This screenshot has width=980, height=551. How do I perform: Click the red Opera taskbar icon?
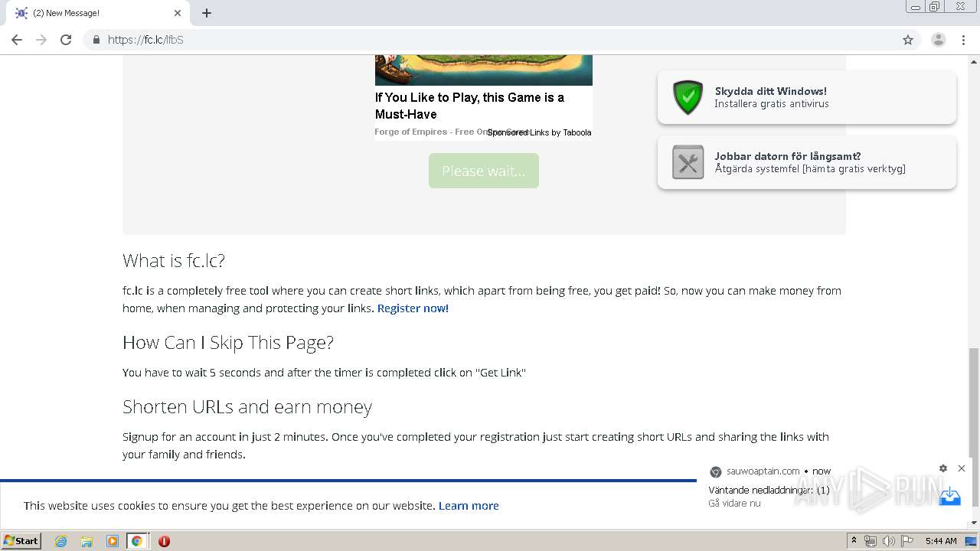164,541
